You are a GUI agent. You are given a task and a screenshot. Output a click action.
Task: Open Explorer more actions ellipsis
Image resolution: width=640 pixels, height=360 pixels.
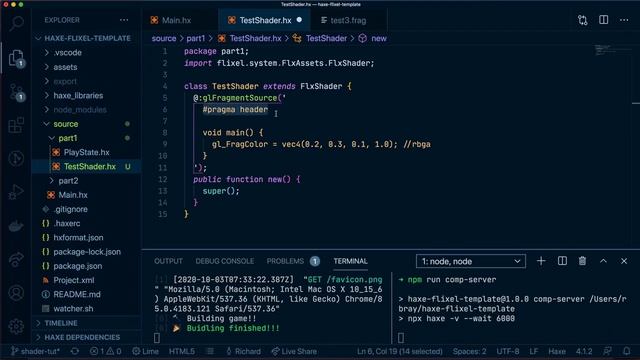coord(124,20)
